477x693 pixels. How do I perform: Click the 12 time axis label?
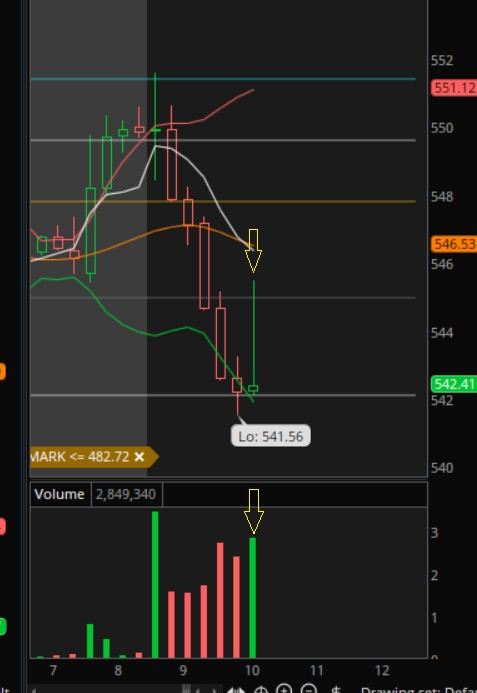click(x=382, y=670)
